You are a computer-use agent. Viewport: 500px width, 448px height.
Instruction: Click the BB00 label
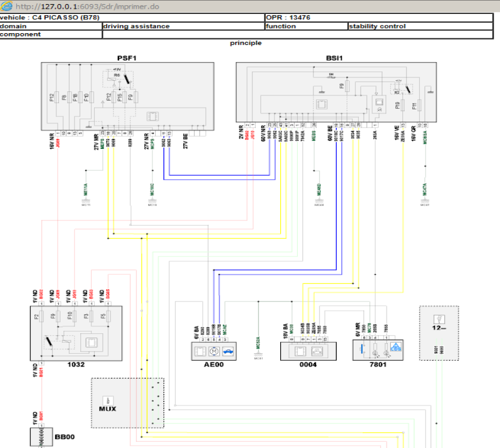65,437
